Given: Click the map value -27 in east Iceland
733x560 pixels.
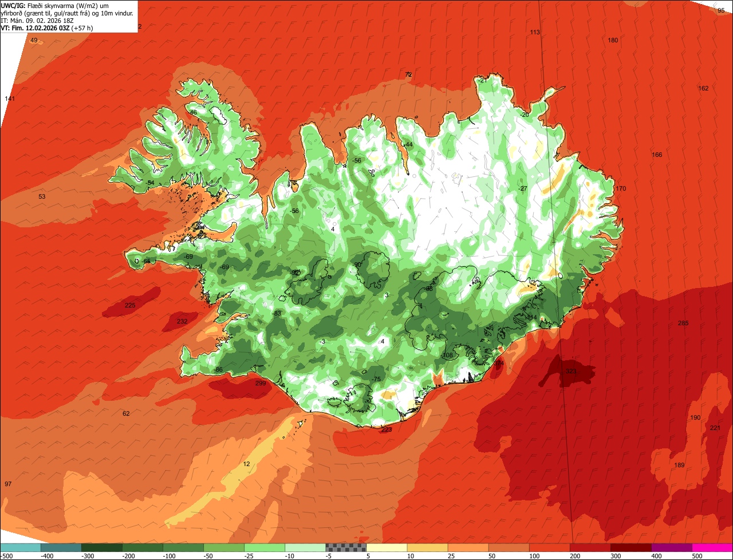Looking at the screenshot, I should click(523, 188).
